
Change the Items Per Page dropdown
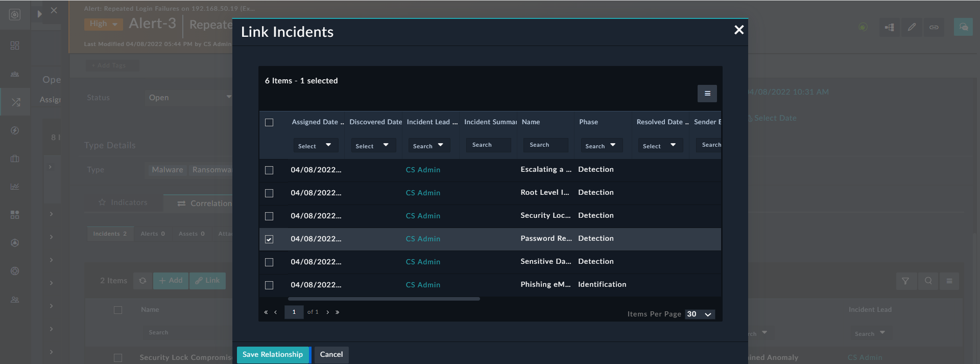click(699, 314)
